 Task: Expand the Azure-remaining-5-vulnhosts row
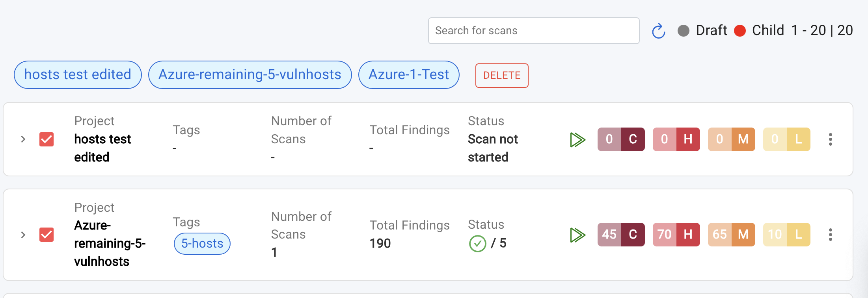(x=23, y=235)
